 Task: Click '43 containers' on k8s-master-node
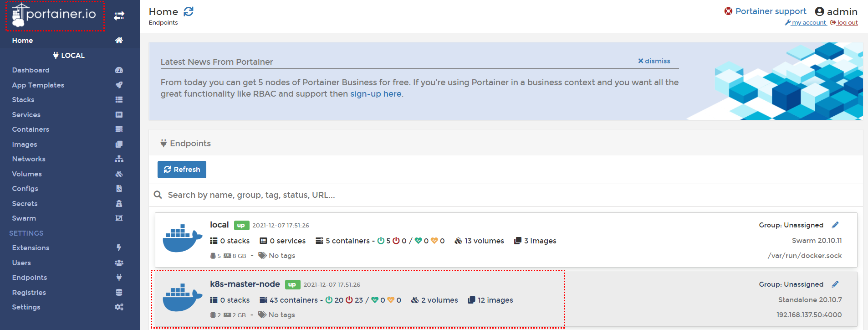tap(289, 300)
